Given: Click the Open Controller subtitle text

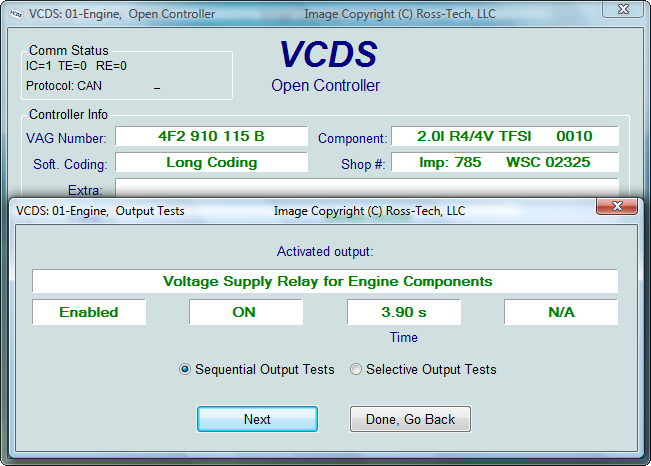Looking at the screenshot, I should pyautogui.click(x=326, y=86).
